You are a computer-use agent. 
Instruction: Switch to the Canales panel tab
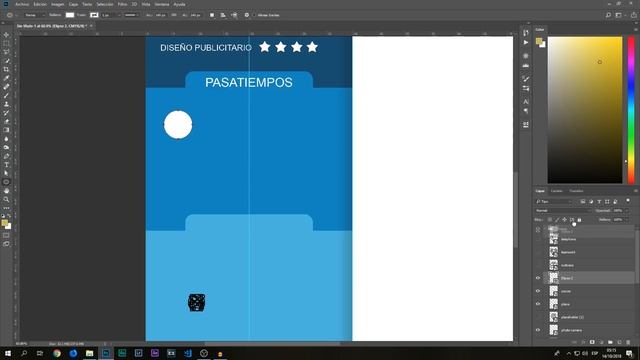(557, 191)
